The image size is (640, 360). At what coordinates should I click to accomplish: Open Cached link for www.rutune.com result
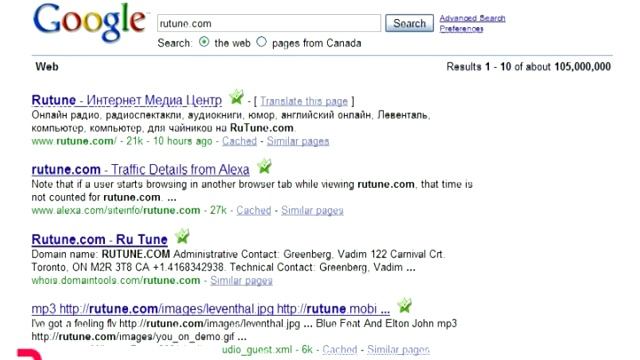pos(239,141)
